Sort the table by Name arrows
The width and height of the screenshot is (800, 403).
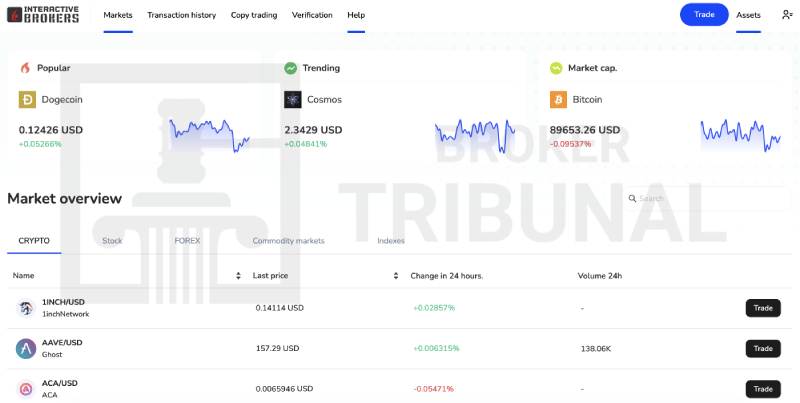[238, 276]
